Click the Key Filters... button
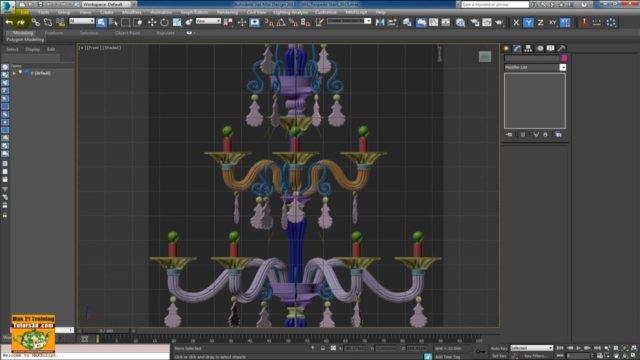640x360 pixels. [x=535, y=356]
